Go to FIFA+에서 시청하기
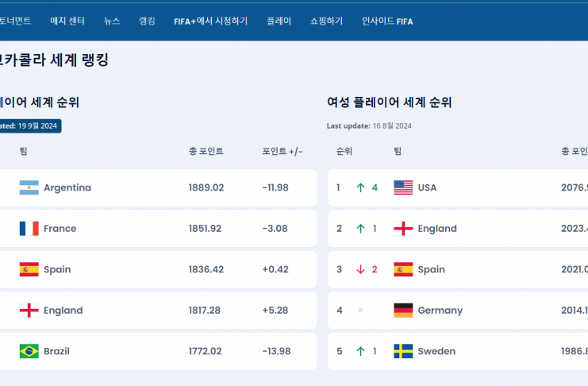 pyautogui.click(x=210, y=21)
